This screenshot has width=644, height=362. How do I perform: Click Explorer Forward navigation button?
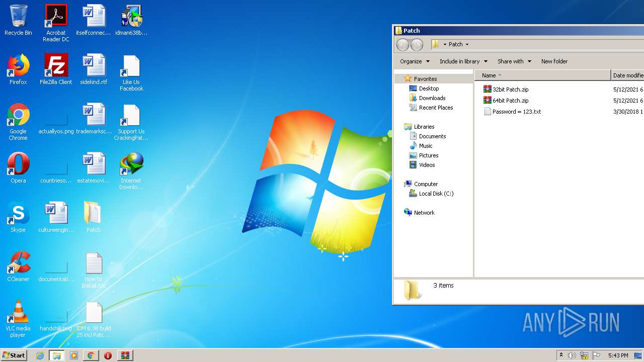(417, 45)
